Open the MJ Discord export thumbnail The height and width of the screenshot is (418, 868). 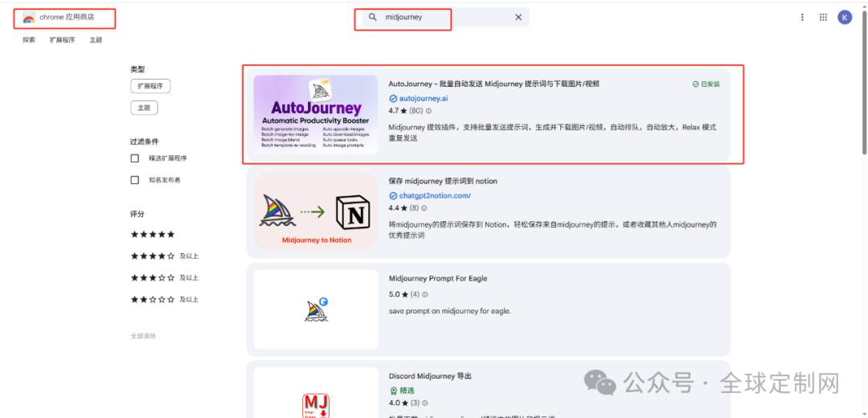(x=316, y=393)
